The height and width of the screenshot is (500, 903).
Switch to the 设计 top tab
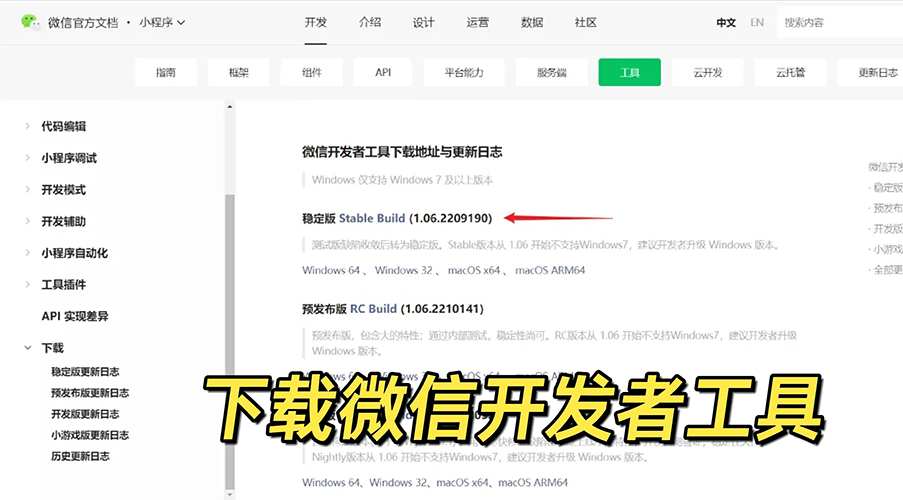423,22
